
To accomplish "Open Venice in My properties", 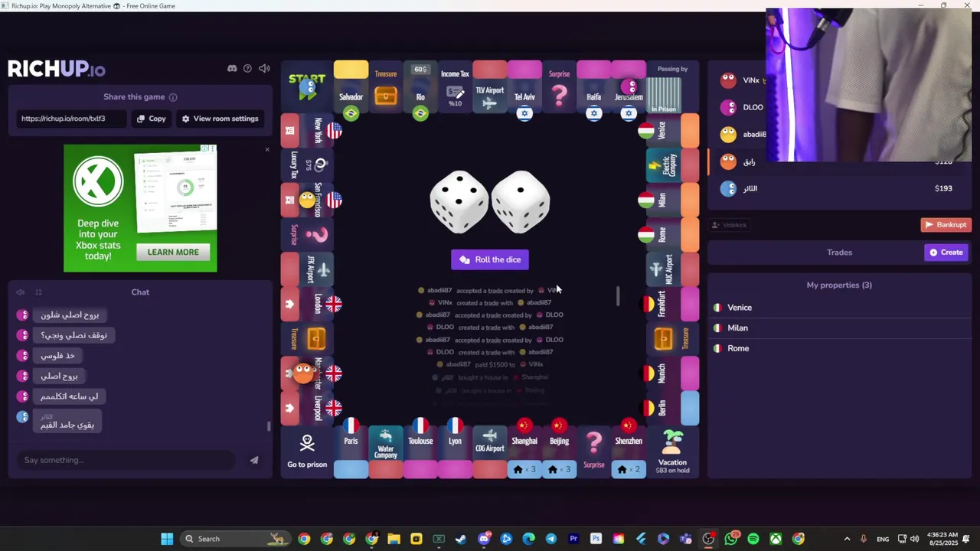I will 839,308.
